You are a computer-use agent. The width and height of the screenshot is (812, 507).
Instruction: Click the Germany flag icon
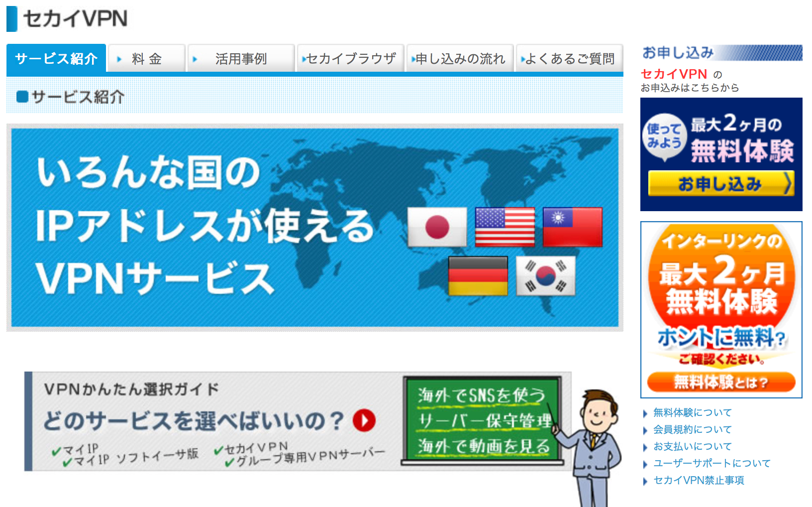coord(478,276)
